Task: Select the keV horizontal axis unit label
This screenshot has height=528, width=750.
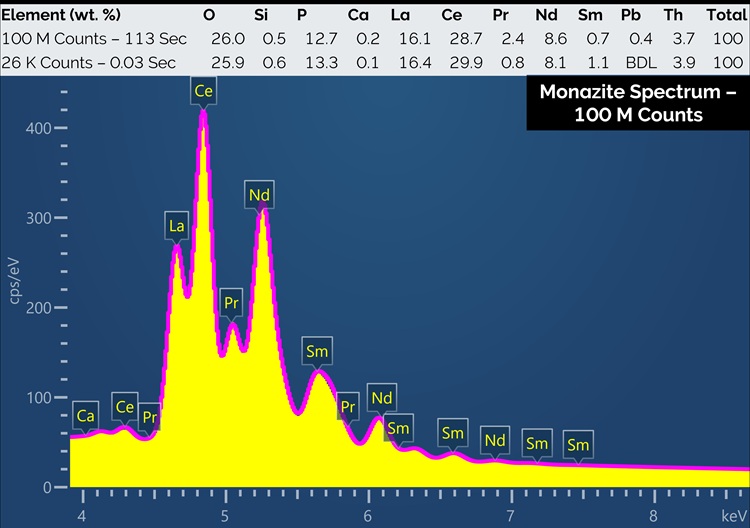Action: pyautogui.click(x=734, y=515)
